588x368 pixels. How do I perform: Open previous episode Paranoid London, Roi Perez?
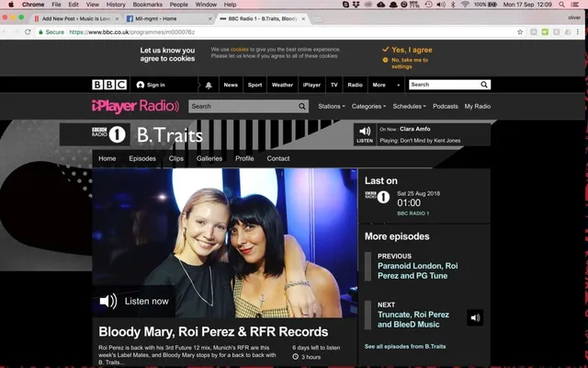[x=418, y=270]
